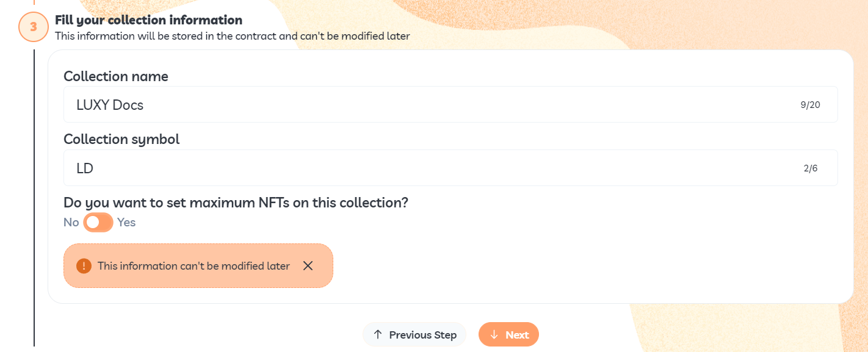Toggle the maximum NFTs switch
Image resolution: width=868 pixels, height=352 pixels.
pos(98,223)
